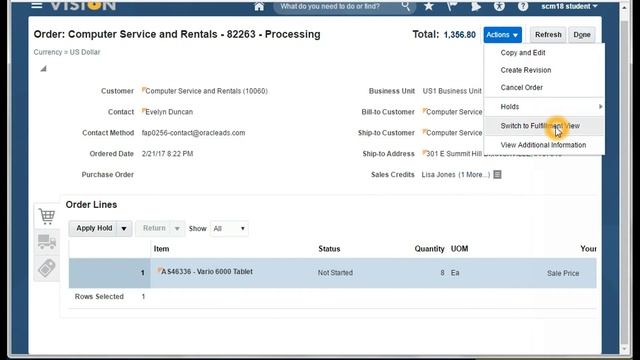Open Favorites star icon
Screen dimensions: 640x360
coord(429,6)
